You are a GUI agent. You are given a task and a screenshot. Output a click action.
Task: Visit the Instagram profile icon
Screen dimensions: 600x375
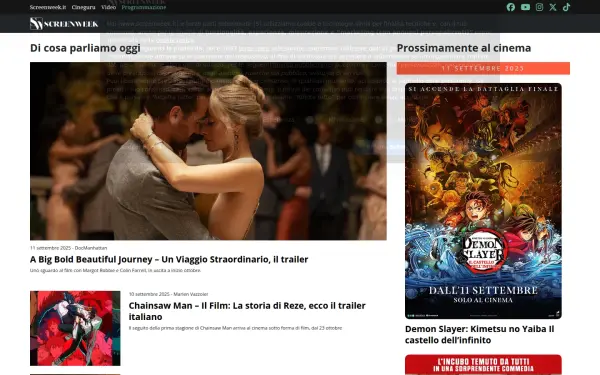coord(539,7)
